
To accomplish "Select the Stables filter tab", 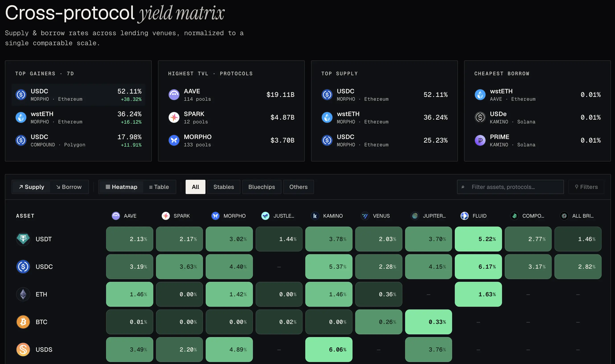I will (224, 187).
